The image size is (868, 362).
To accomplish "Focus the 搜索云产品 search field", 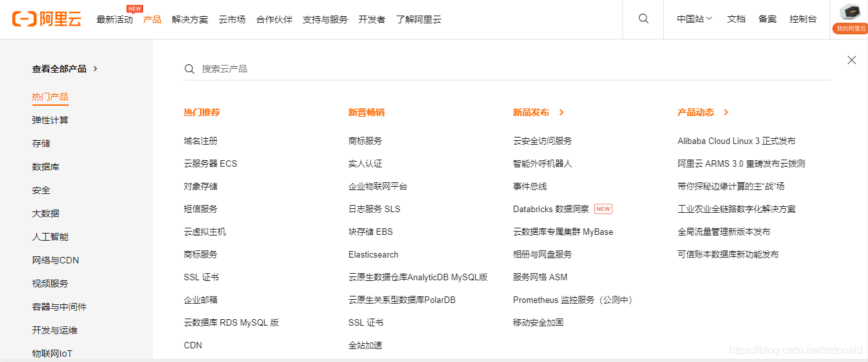I will tap(507, 69).
